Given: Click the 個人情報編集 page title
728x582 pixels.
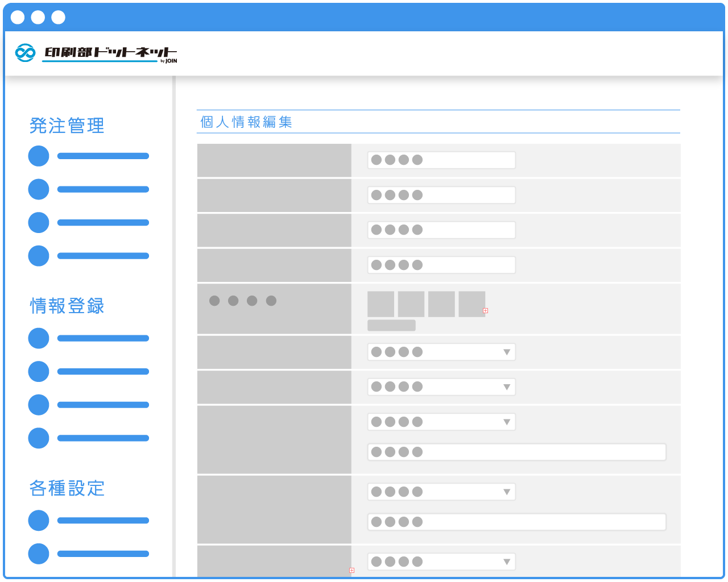Looking at the screenshot, I should 246,122.
